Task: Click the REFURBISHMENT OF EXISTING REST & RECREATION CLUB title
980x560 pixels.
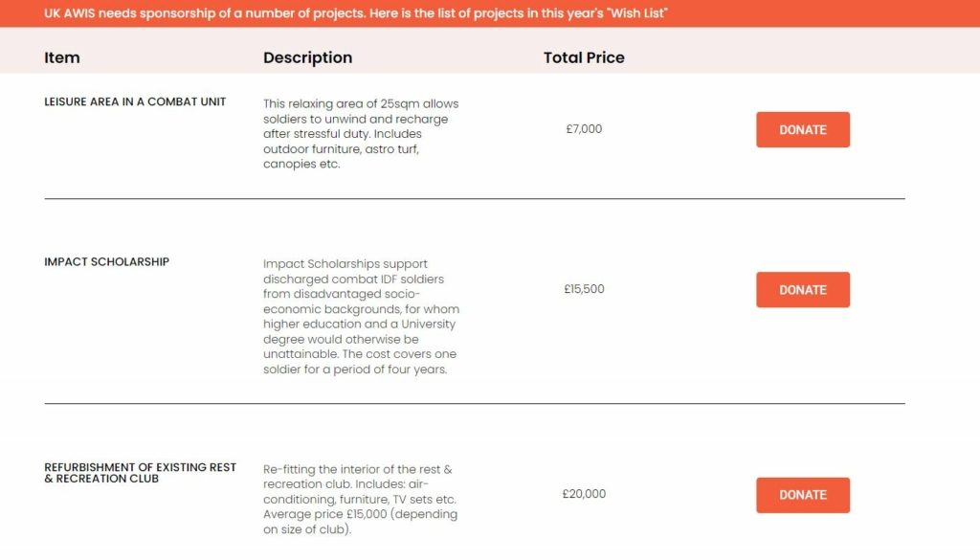Action: 140,473
